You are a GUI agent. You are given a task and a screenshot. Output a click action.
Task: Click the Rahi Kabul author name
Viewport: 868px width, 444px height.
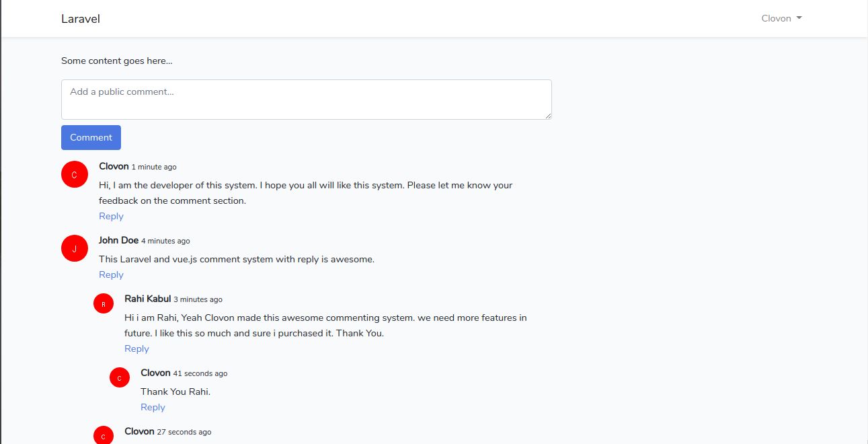click(x=147, y=299)
